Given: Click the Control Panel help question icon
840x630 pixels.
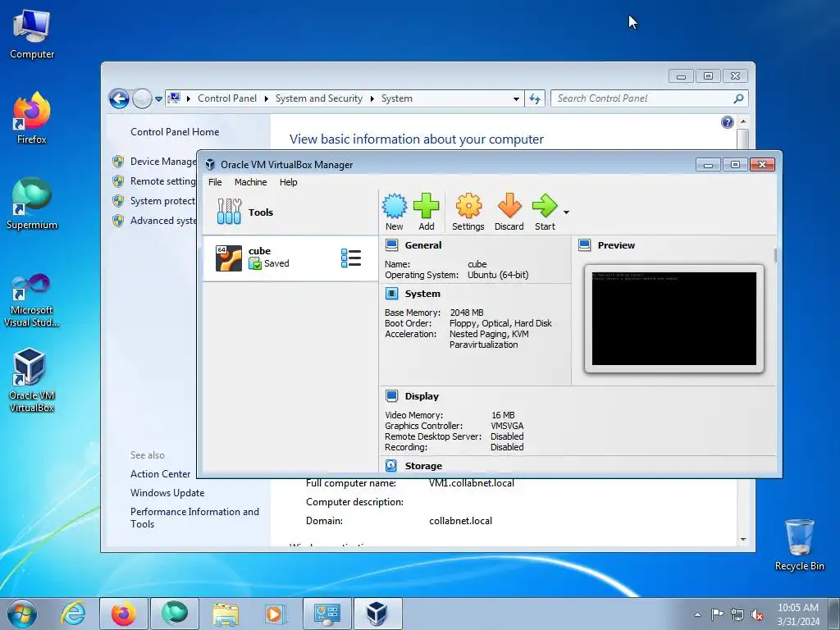Looking at the screenshot, I should coord(727,122).
